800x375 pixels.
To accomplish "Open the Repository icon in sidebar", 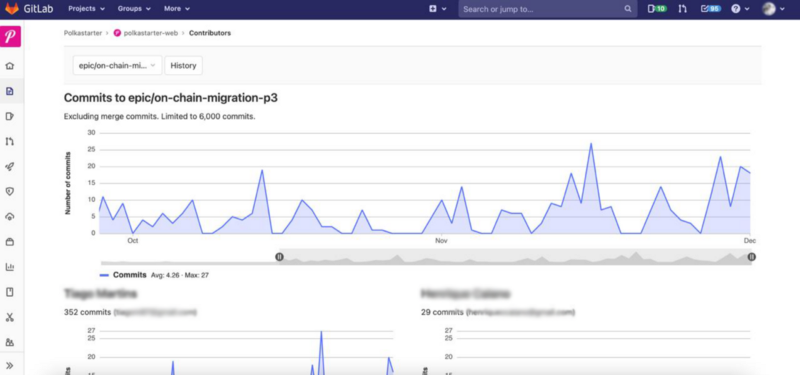I will 10,91.
